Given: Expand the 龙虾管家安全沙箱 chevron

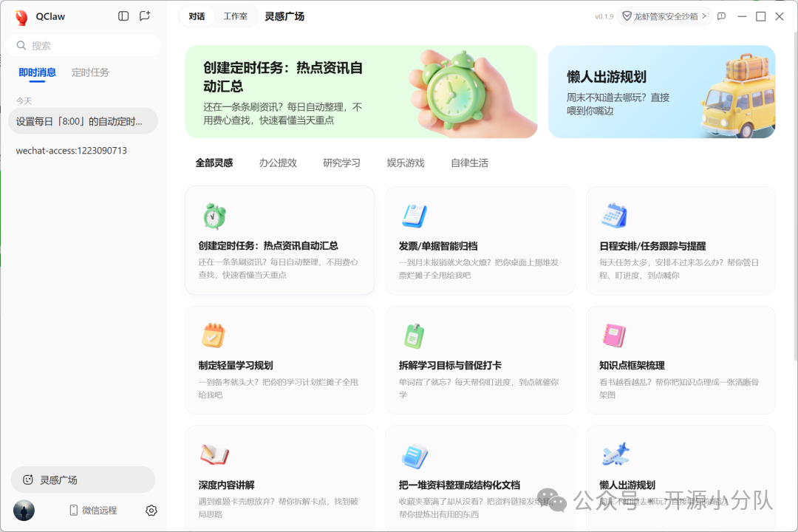Looking at the screenshot, I should click(706, 16).
